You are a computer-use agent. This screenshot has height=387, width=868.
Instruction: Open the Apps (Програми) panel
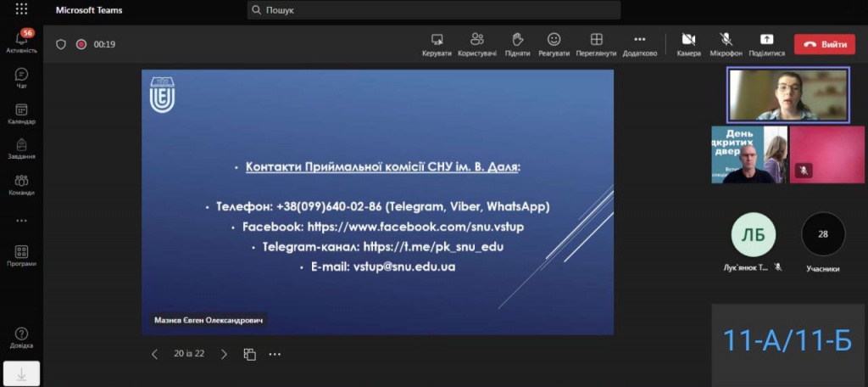click(x=21, y=255)
